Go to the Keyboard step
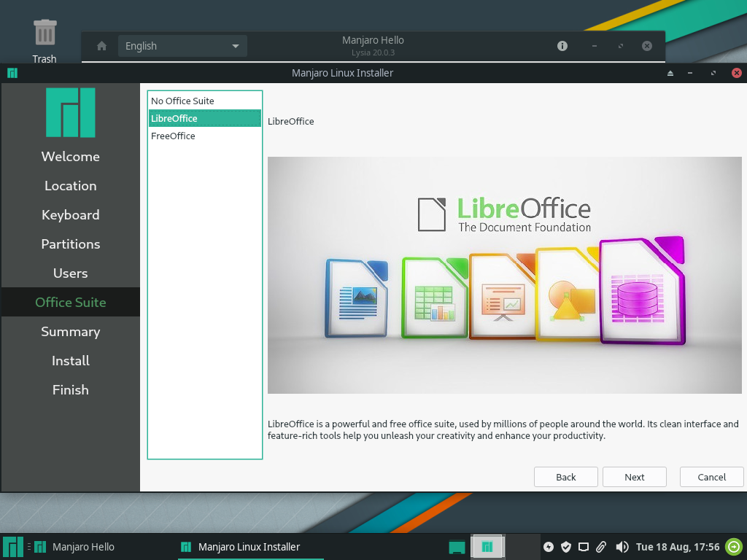 [x=71, y=215]
